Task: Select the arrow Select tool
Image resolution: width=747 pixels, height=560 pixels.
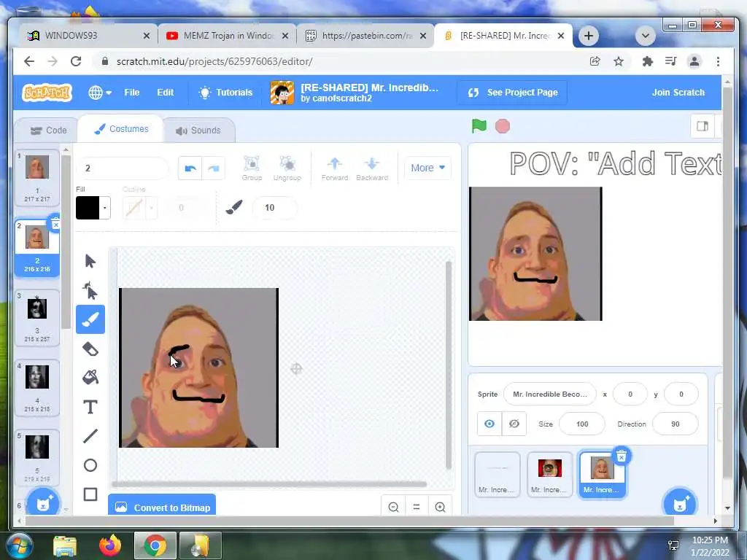Action: tap(90, 261)
